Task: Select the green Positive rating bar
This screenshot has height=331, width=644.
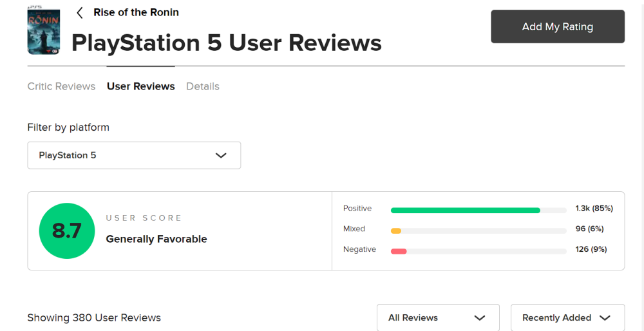Action: 465,210
